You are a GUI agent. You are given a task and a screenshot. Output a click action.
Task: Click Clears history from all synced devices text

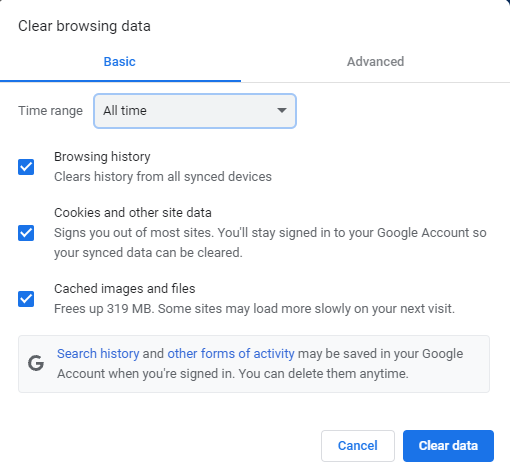click(x=163, y=177)
